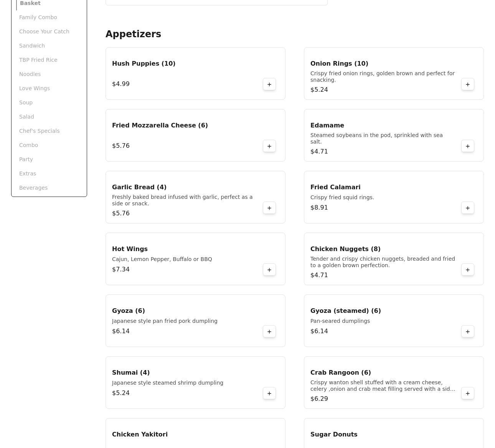This screenshot has height=448, width=495.
Task: Go to TBP Fried Rice section
Action: [x=38, y=60]
